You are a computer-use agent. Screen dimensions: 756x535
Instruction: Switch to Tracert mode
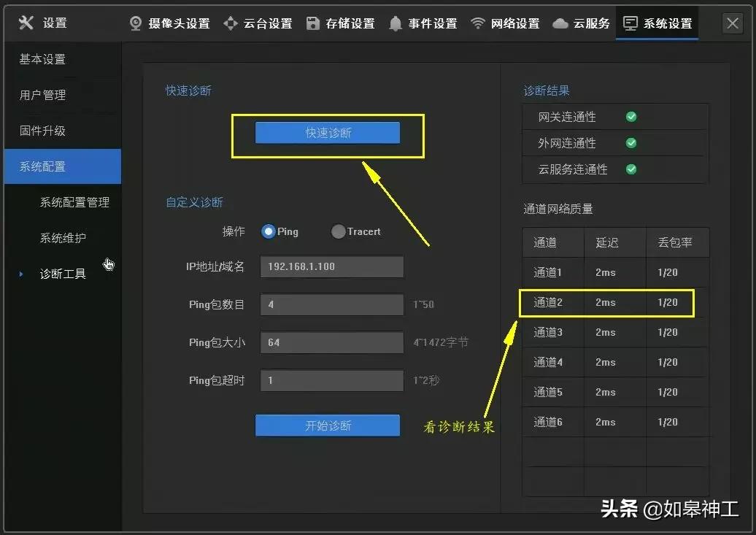coord(338,231)
